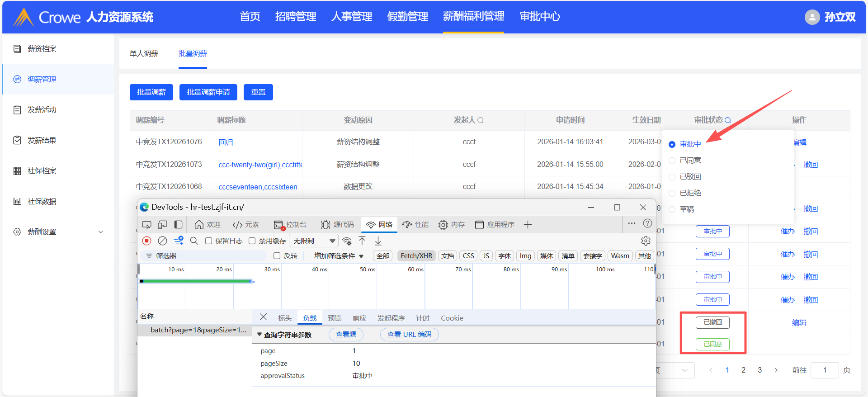The image size is (868, 397).
Task: Open the 审批中心 top menu
Action: pos(540,17)
